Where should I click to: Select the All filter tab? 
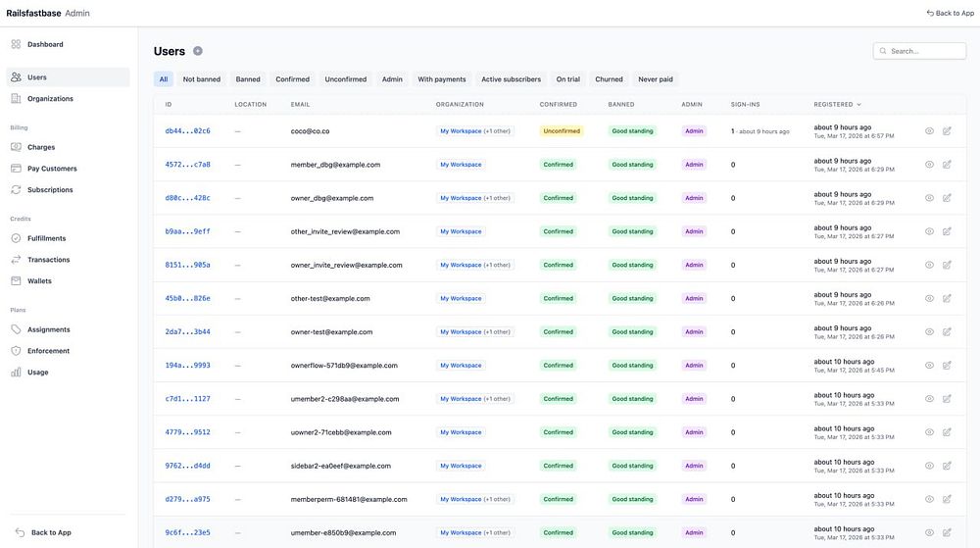click(163, 79)
